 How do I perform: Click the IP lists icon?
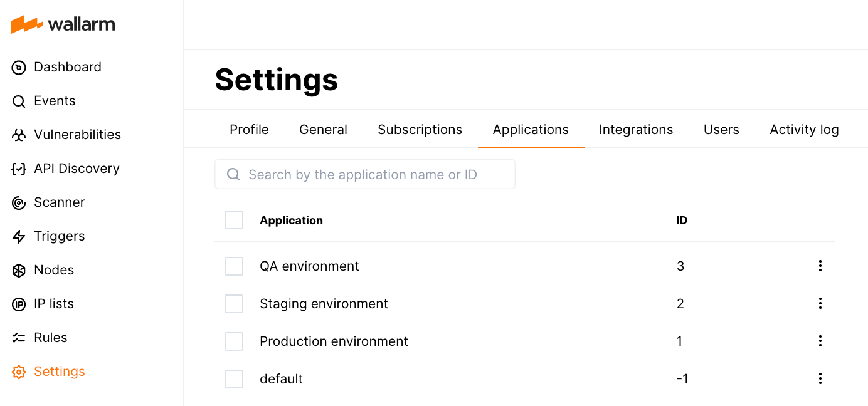click(19, 304)
